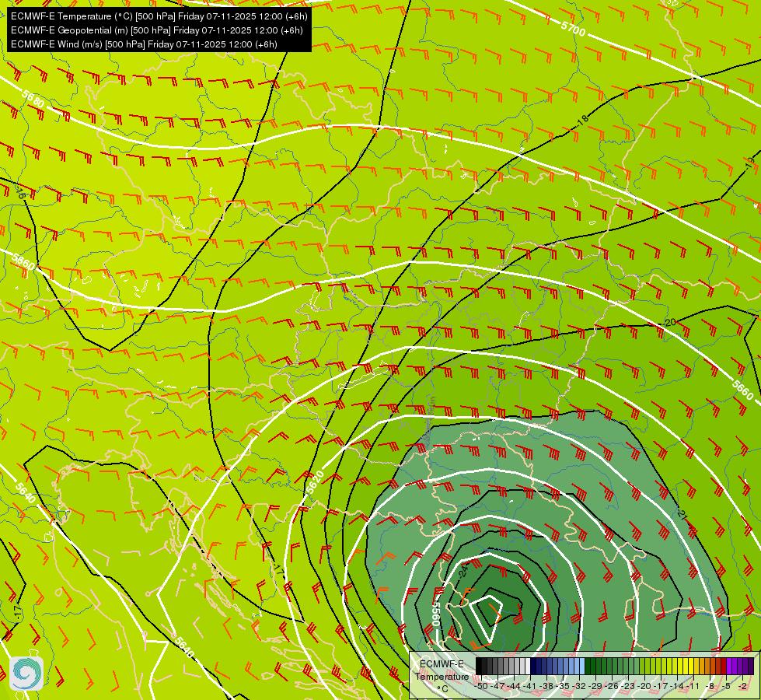
Task: Click the -5 value in the color legend
Action: 726,686
